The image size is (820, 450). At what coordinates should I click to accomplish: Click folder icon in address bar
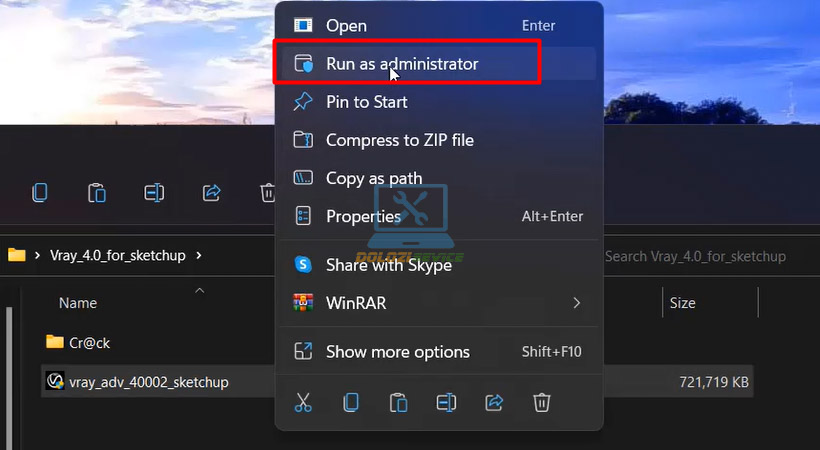(17, 255)
